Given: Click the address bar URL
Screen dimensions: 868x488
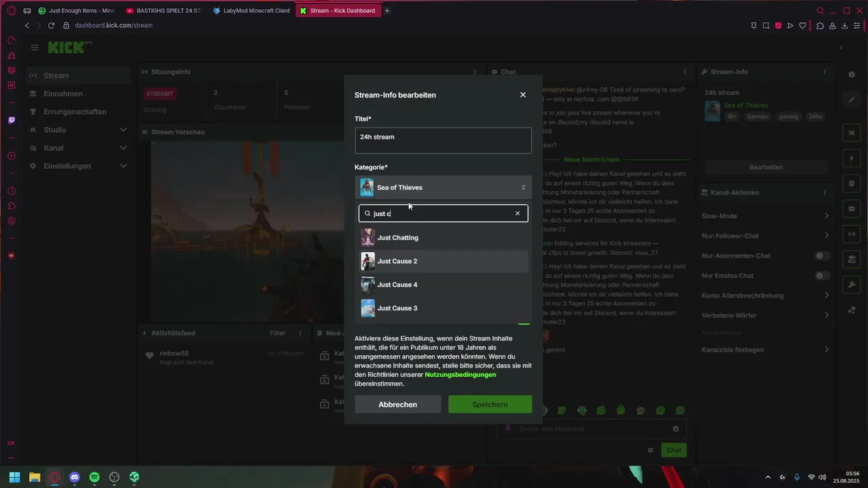Looking at the screenshot, I should pyautogui.click(x=113, y=25).
